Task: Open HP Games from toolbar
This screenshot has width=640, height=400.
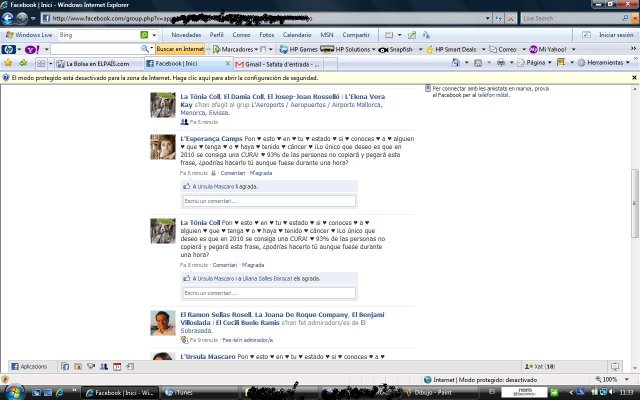Action: point(302,48)
